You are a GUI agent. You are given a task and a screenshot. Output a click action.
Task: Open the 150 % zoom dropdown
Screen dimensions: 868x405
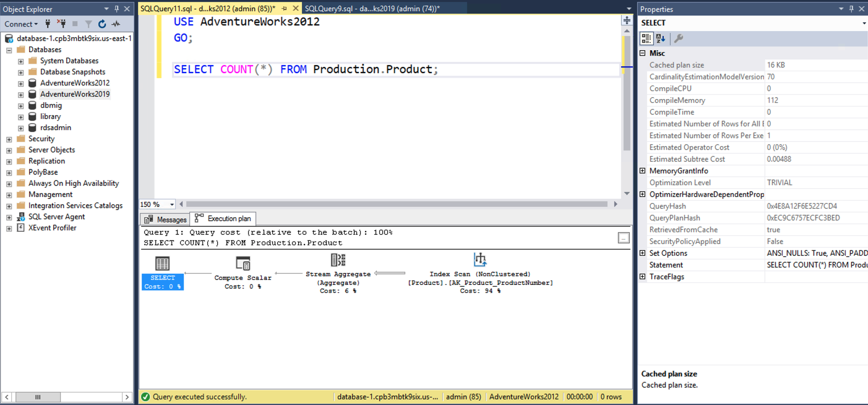[172, 204]
